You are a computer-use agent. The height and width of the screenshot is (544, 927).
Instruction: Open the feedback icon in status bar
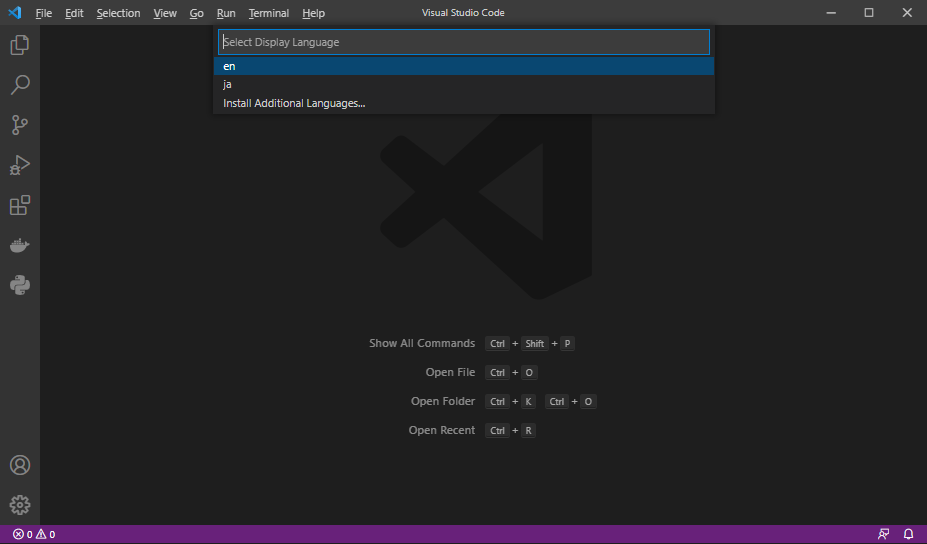[x=883, y=535]
